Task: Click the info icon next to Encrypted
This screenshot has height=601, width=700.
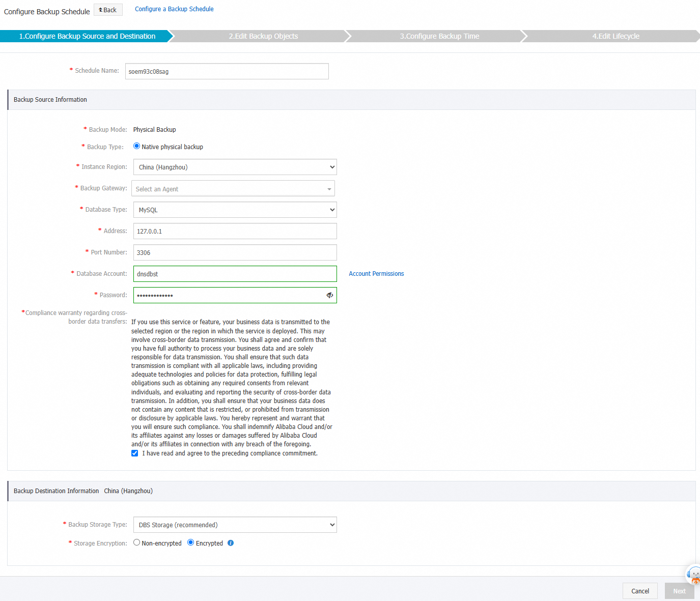Action: pyautogui.click(x=231, y=543)
